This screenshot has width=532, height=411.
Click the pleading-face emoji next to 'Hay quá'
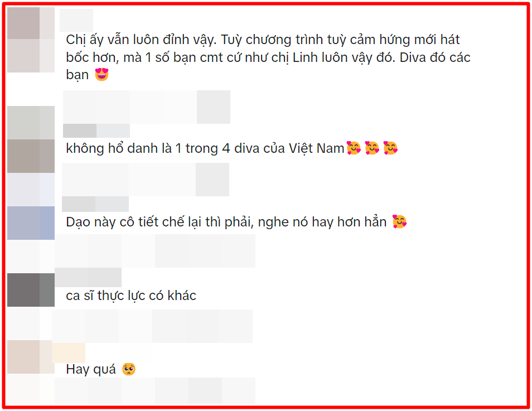click(x=129, y=369)
